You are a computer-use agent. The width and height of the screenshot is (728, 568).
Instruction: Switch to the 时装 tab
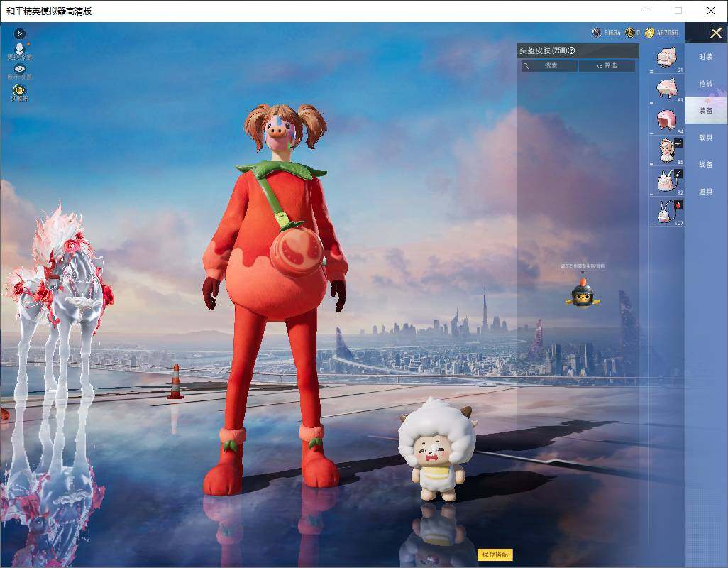(x=706, y=57)
